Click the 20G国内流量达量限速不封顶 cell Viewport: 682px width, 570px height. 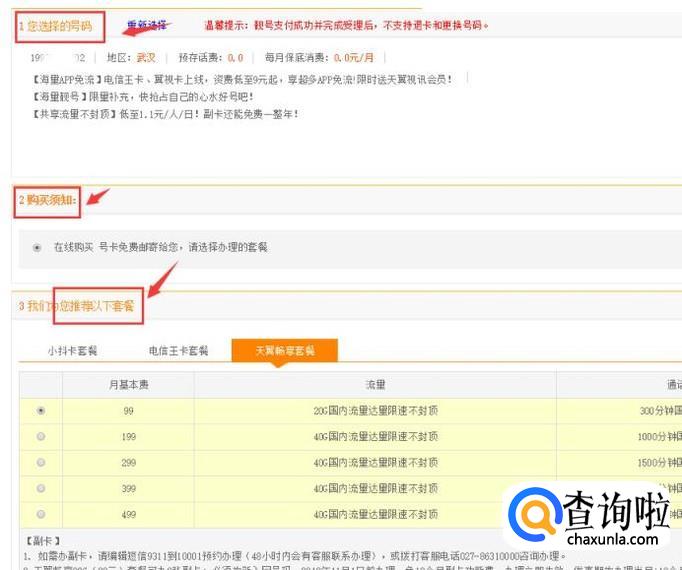375,411
